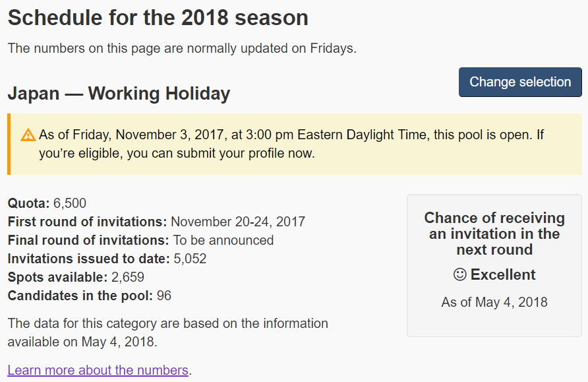Click the Final round To be announced text
Screen dimensions: 588x382
click(223, 240)
